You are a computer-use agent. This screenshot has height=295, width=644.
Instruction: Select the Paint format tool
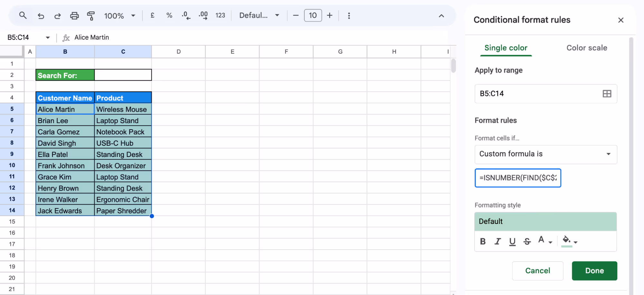[x=91, y=15]
